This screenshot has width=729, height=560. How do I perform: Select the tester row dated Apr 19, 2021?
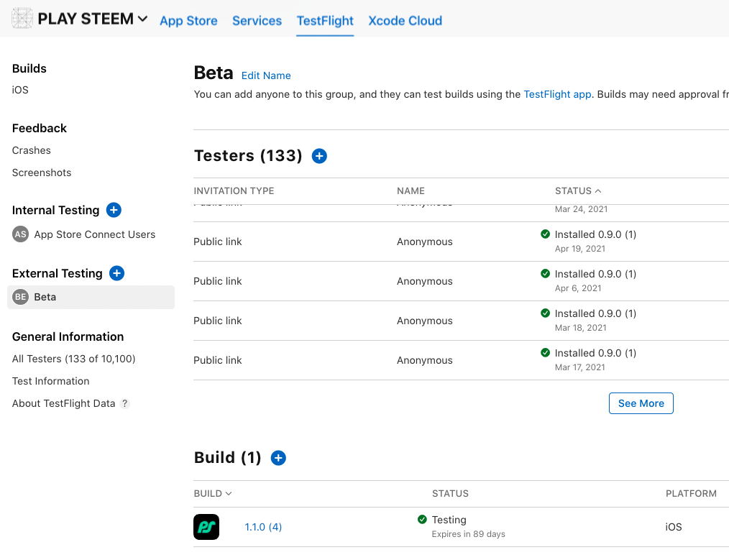(462, 242)
